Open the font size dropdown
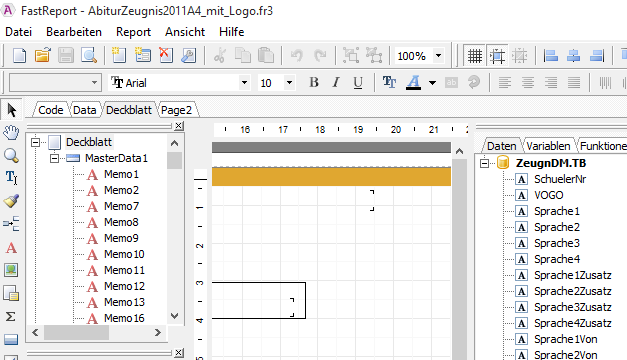627x360 pixels. (289, 83)
